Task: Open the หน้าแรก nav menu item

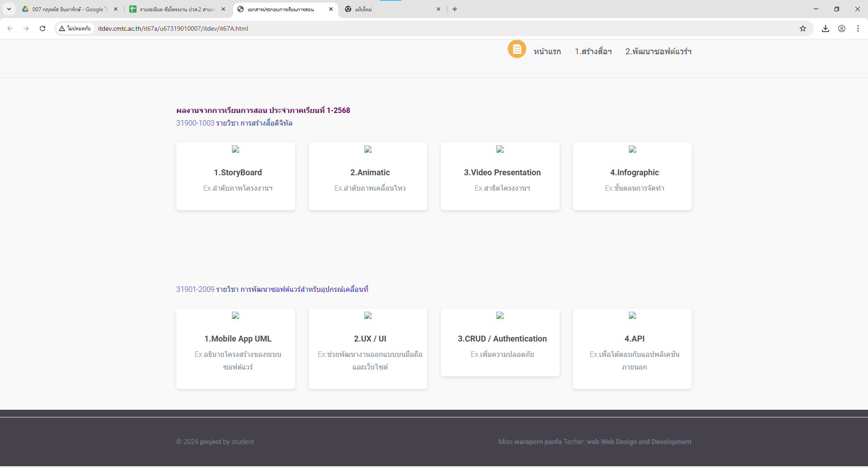Action: coord(547,51)
